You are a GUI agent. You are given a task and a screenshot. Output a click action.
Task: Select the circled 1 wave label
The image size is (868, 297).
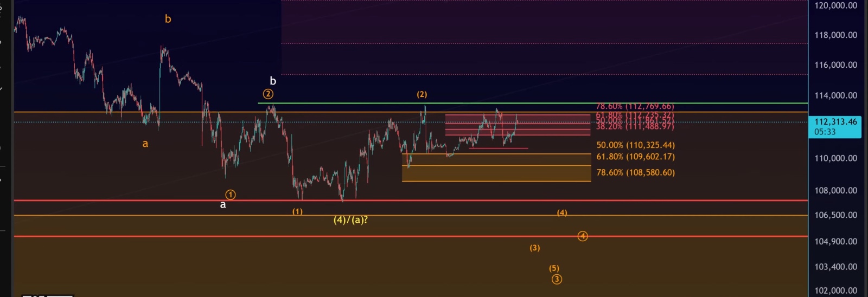pos(231,195)
